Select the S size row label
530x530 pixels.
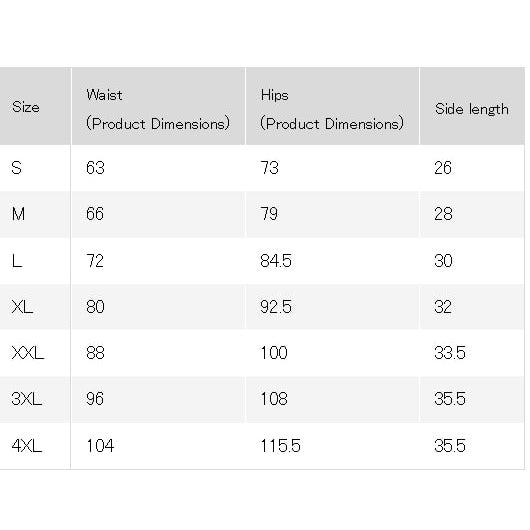(x=17, y=168)
